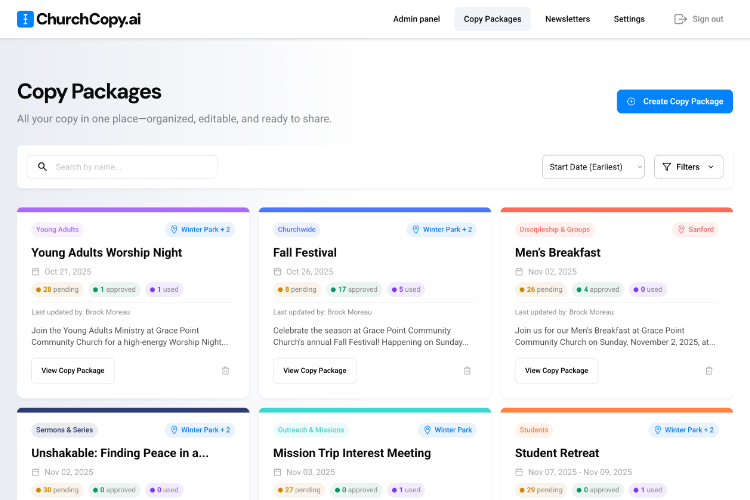
Task: Expand the Filters dropdown
Action: point(688,167)
